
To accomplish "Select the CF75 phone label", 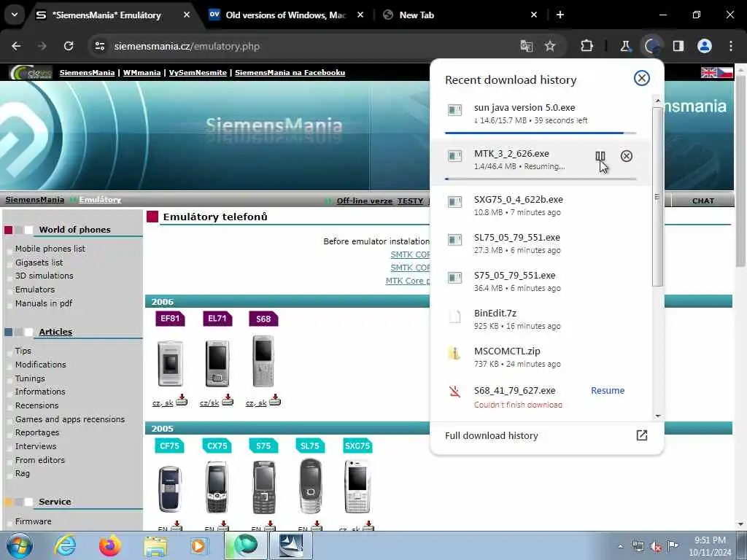I will coord(169,446).
